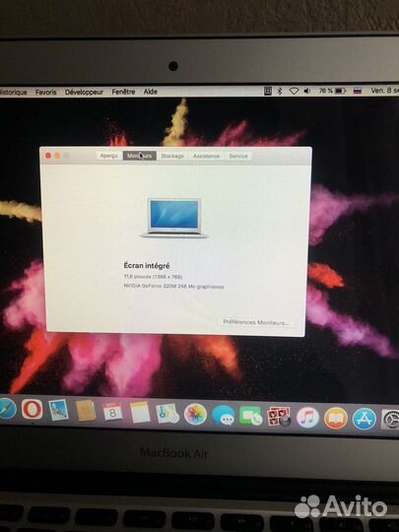
Task: Click the 76 % battery percentage
Action: [325, 91]
